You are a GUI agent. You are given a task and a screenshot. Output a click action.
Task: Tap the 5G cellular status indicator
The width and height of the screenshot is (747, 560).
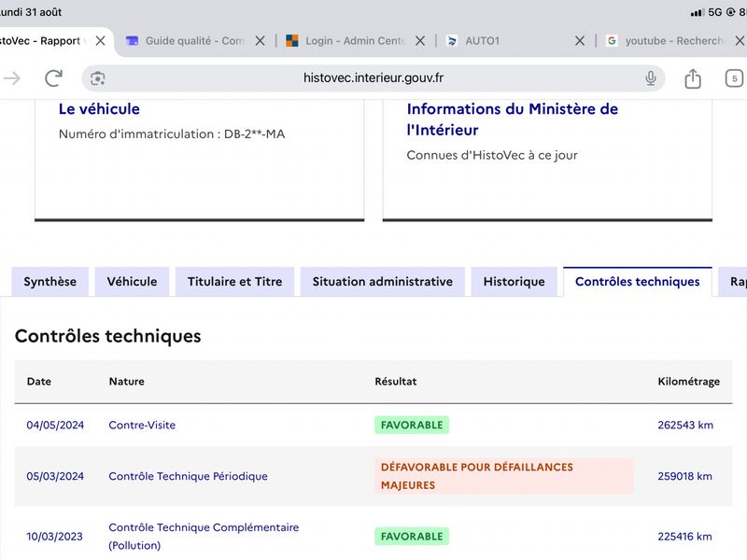point(715,12)
